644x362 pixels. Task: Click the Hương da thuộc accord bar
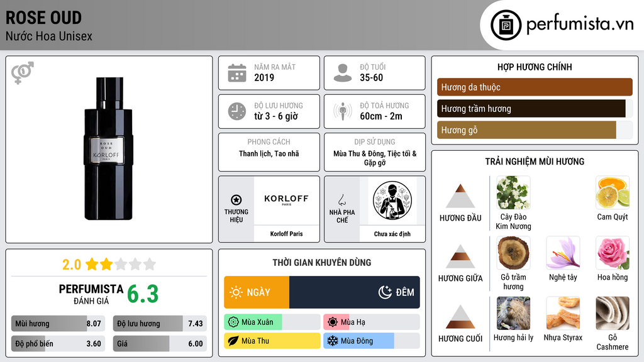click(x=535, y=87)
